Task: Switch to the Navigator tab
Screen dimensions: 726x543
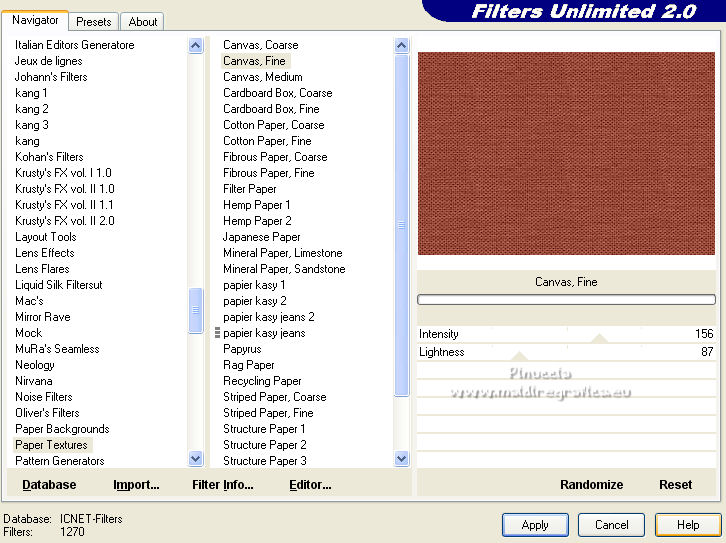Action: coord(35,20)
